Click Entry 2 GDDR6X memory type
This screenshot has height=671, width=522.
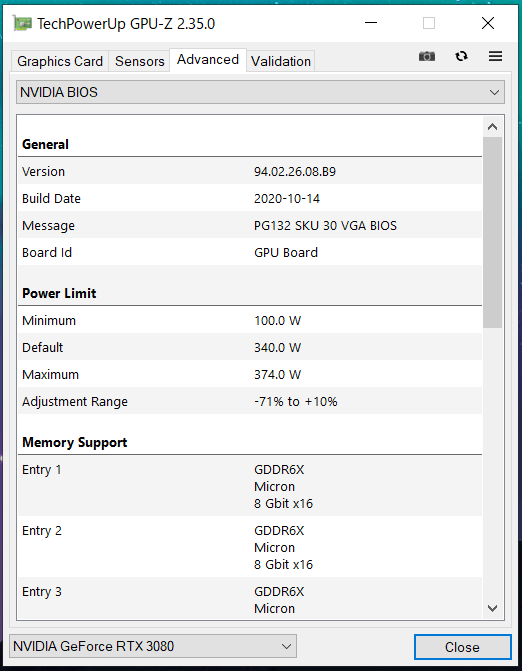coord(279,531)
